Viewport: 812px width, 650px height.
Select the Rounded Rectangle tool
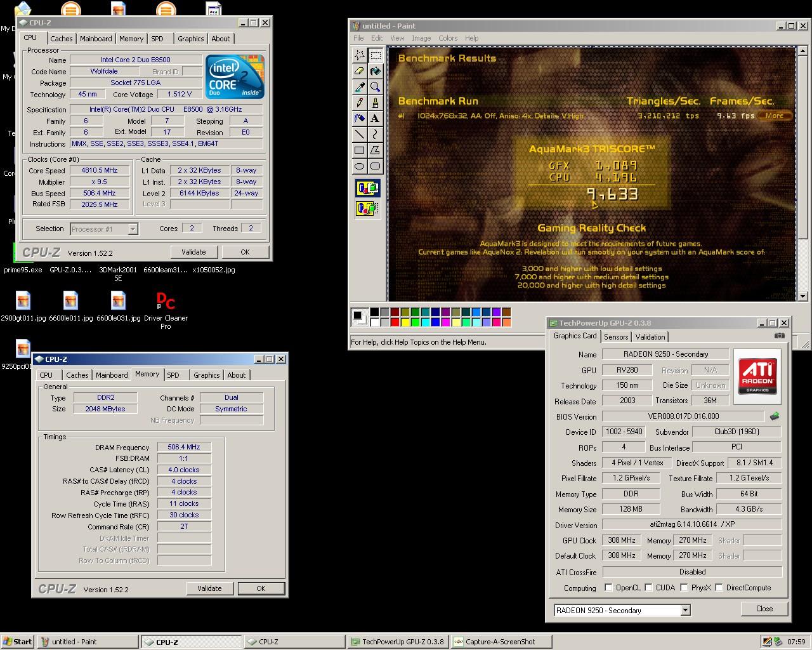(376, 166)
